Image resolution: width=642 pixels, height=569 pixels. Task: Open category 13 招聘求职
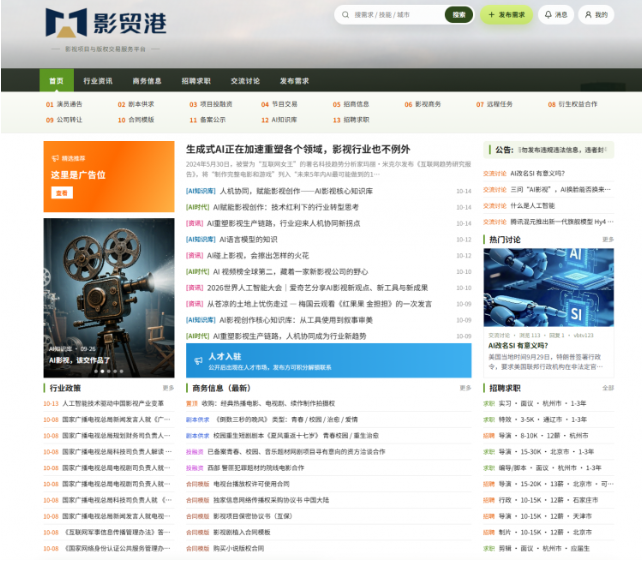(x=351, y=120)
